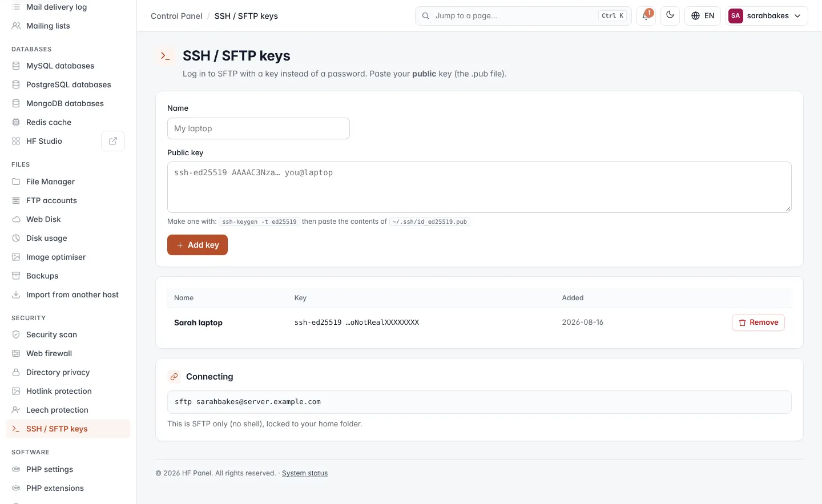The width and height of the screenshot is (822, 504).
Task: Toggle dark mode moon icon
Action: point(670,16)
